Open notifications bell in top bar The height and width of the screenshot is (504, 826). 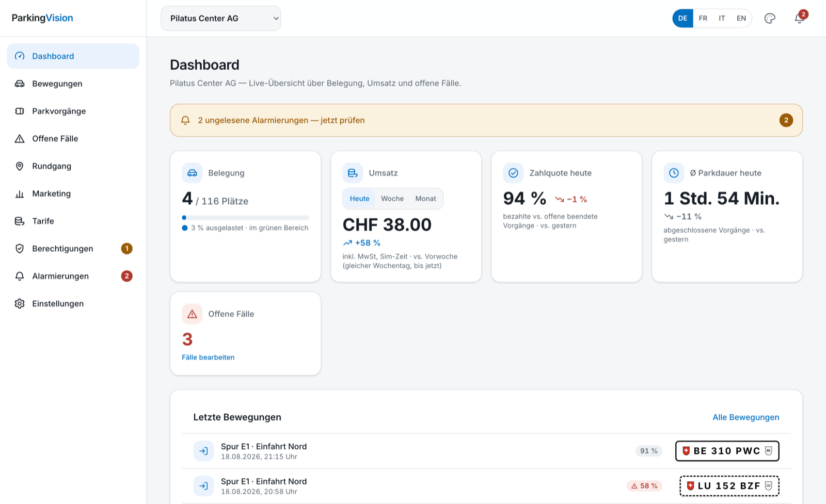(x=799, y=19)
